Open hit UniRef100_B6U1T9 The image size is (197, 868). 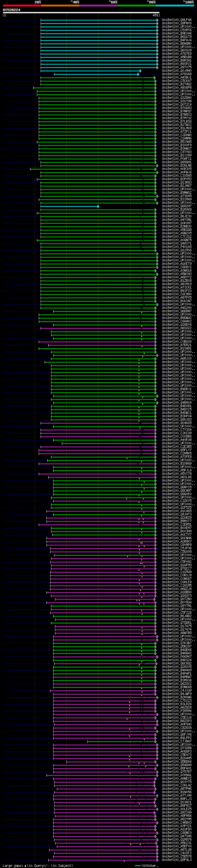tap(177, 37)
